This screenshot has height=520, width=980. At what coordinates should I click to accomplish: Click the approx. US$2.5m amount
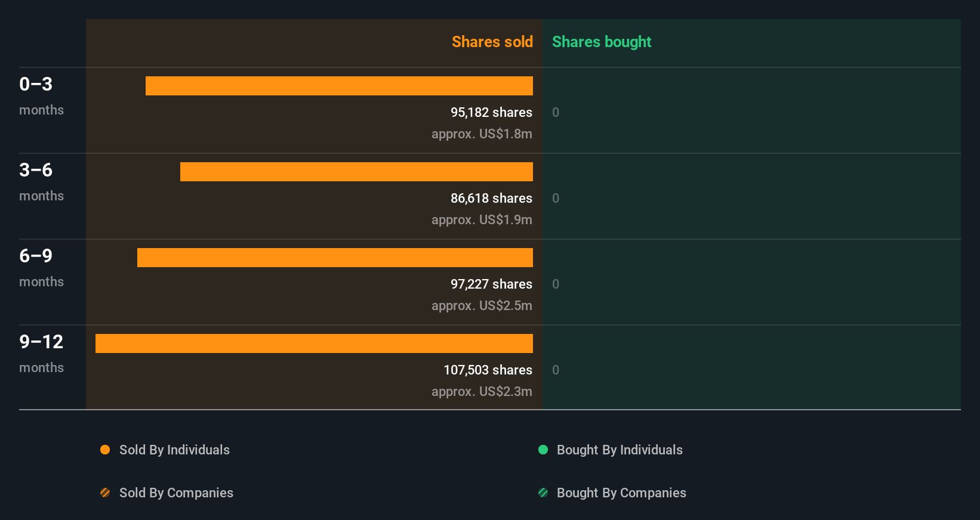482,305
